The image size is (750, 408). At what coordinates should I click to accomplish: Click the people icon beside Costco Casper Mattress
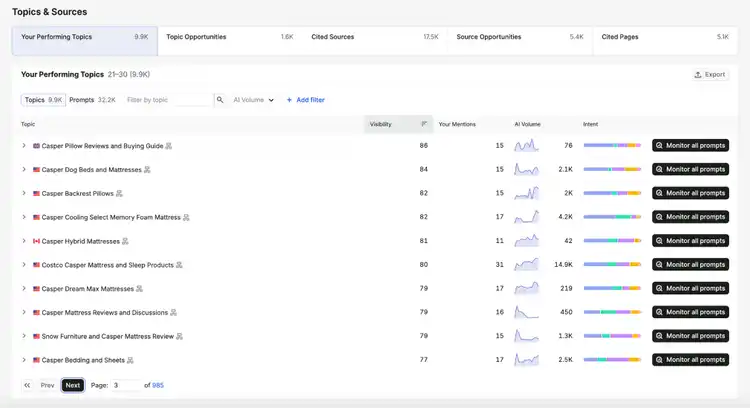(179, 265)
